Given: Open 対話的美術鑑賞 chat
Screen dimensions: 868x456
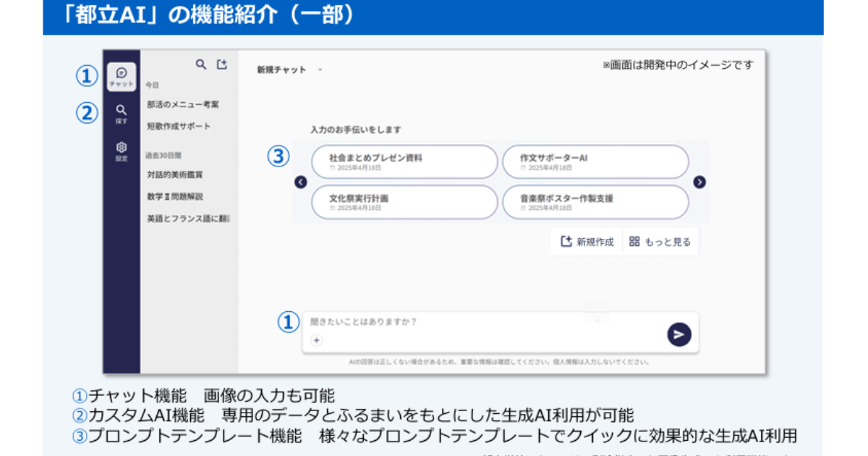Looking at the screenshot, I should tap(174, 174).
